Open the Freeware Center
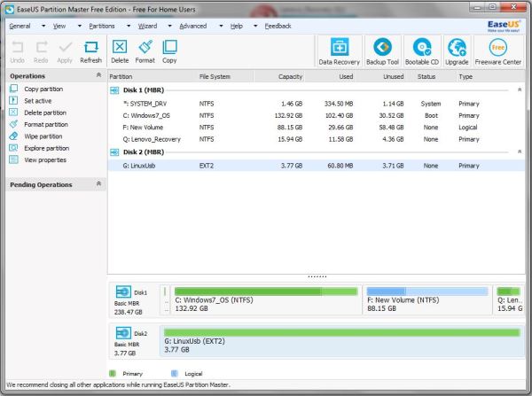532x396 pixels. point(497,51)
